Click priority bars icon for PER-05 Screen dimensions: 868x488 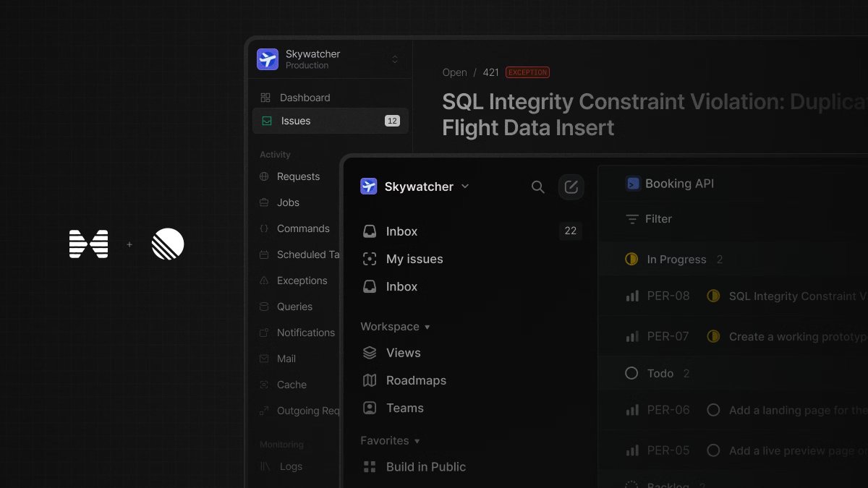632,450
